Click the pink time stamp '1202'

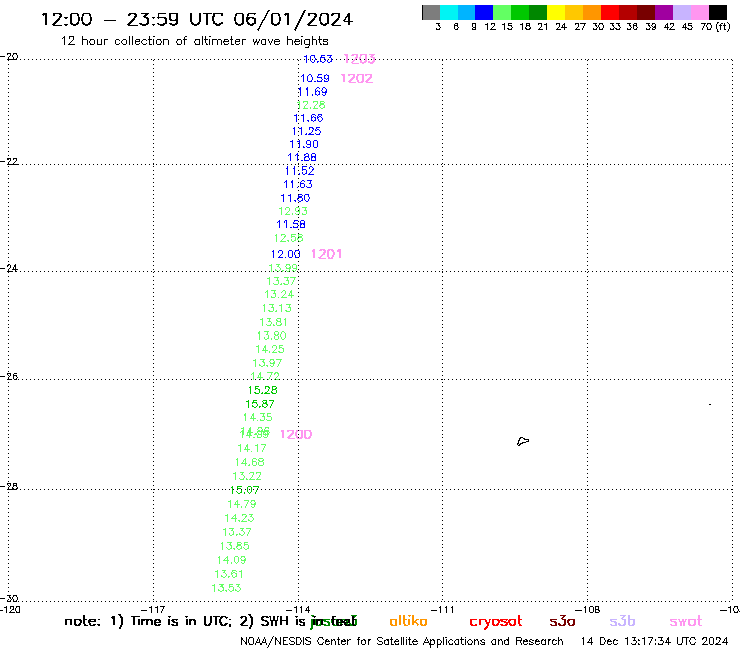[x=357, y=78]
